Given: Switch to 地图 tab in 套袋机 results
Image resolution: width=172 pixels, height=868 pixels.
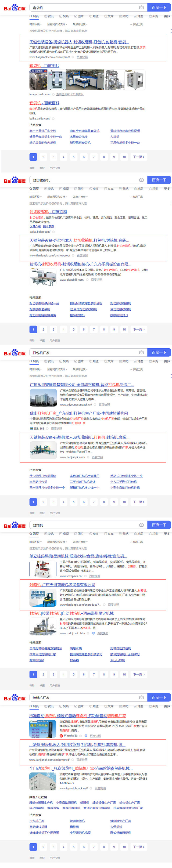Looking at the screenshot, I should coord(139,16).
